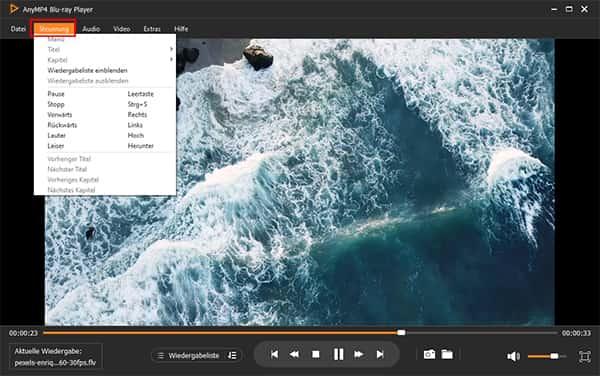
Task: Click the fast-forward playback icon
Action: (359, 355)
